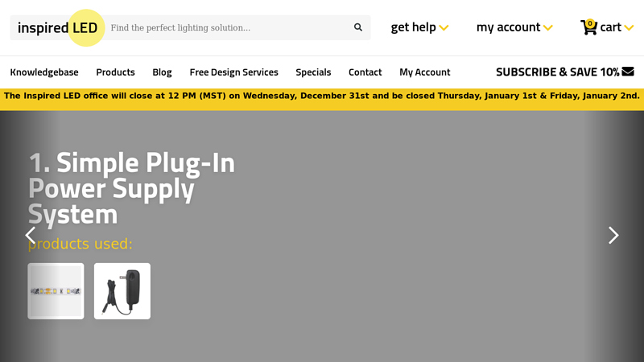Click the lighting solution search field
This screenshot has height=362, width=644.
225,27
